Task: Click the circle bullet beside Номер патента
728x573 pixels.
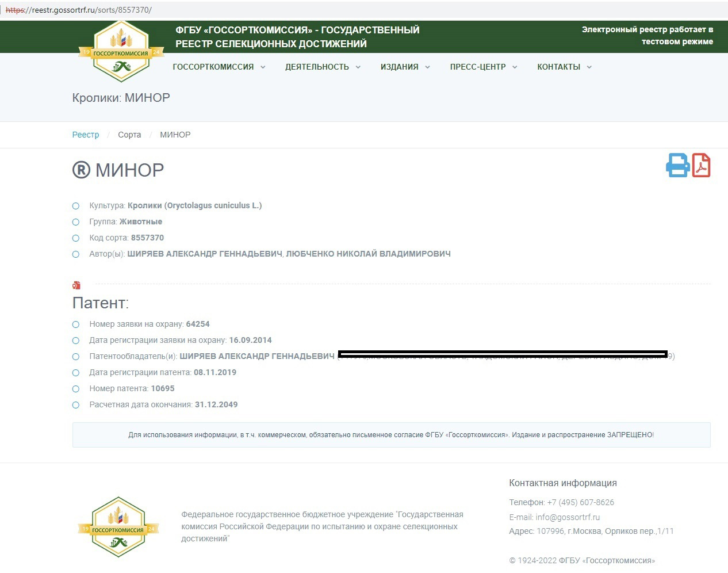Action: click(x=76, y=389)
